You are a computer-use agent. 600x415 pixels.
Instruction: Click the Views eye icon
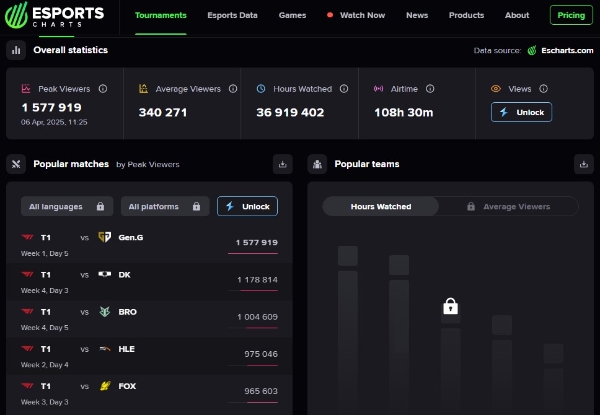pyautogui.click(x=496, y=89)
